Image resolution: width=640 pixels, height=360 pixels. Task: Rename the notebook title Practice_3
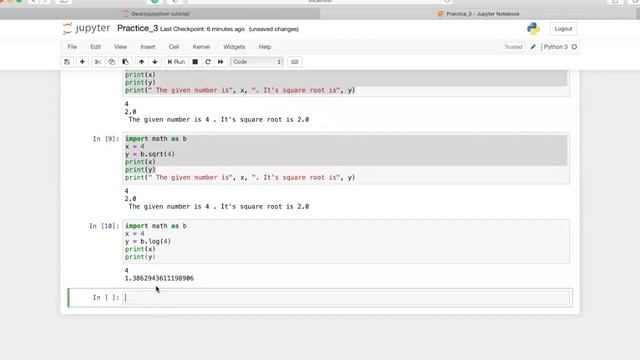138,29
